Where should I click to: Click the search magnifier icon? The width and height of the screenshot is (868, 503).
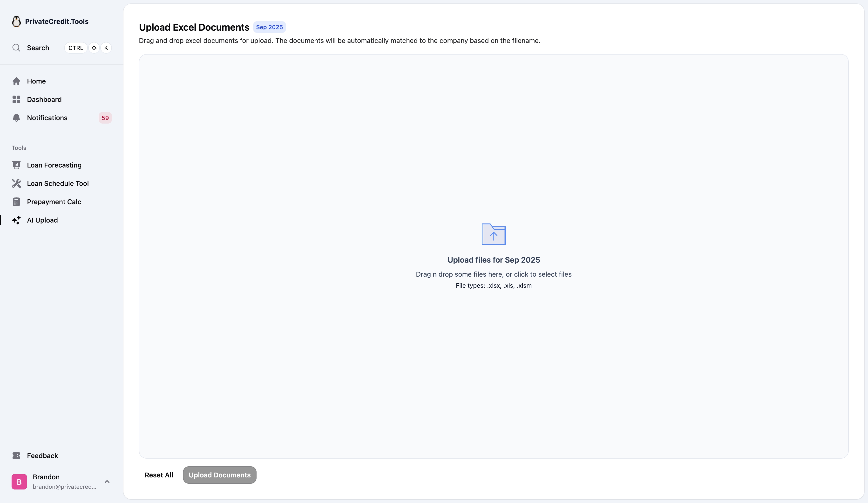[16, 48]
